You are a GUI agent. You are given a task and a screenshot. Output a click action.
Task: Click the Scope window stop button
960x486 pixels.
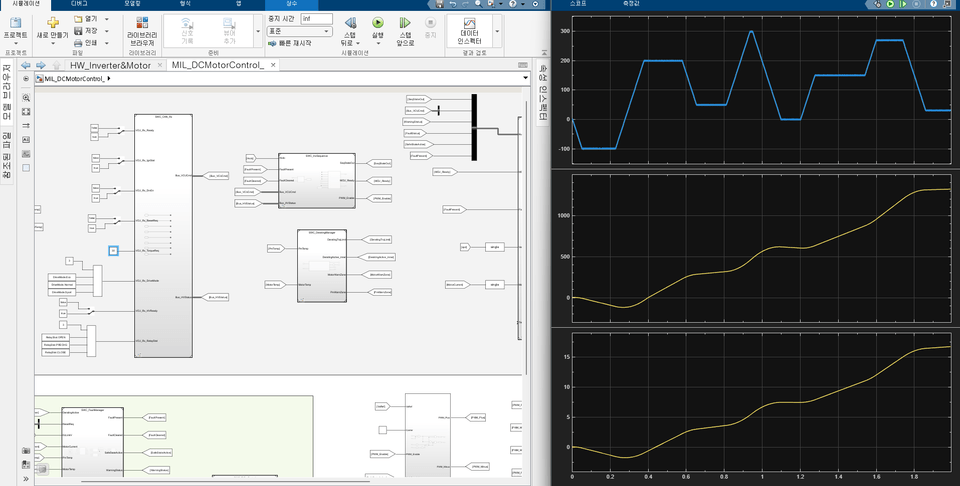(917, 4)
